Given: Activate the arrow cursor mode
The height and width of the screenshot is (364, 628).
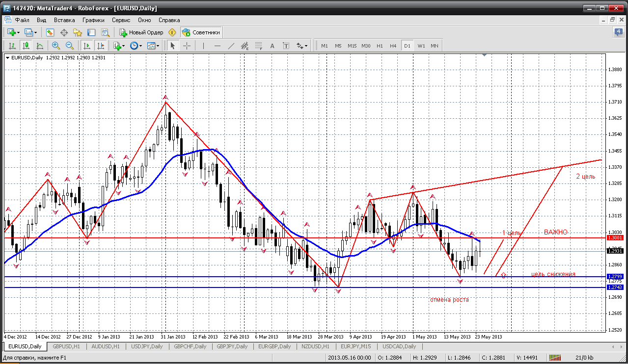Looking at the screenshot, I should [x=172, y=46].
